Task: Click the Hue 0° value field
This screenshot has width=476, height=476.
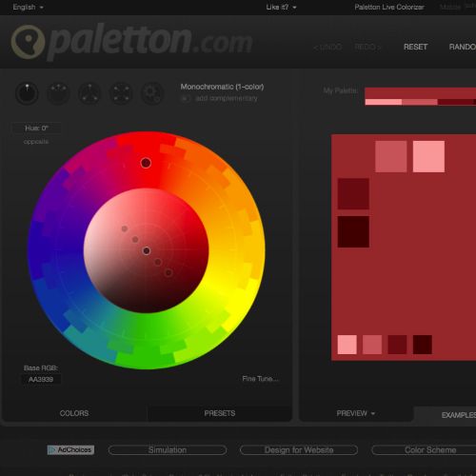Action: coord(36,129)
